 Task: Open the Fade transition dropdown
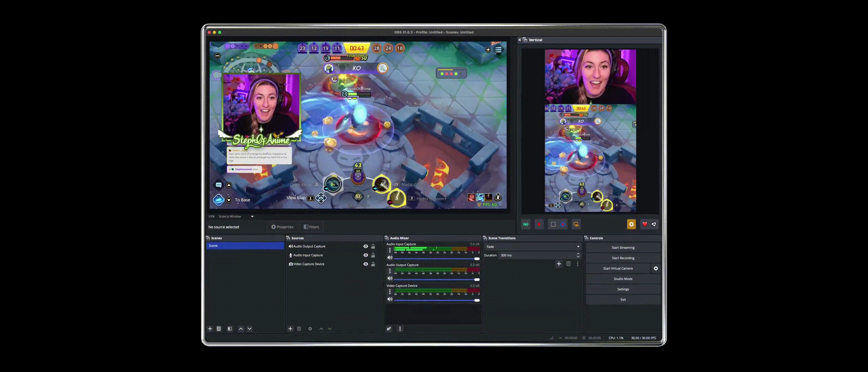(532, 247)
